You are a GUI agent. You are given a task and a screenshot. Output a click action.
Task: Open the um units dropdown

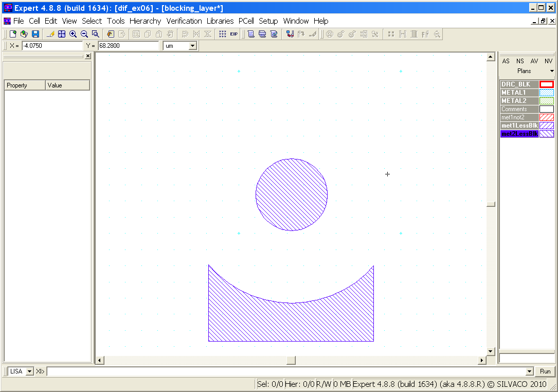point(193,46)
